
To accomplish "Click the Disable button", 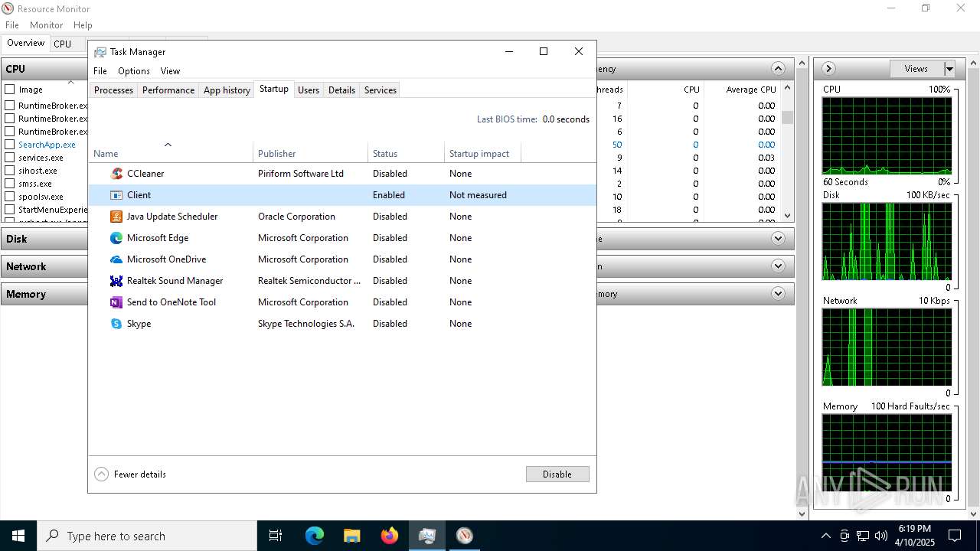I will tap(557, 474).
